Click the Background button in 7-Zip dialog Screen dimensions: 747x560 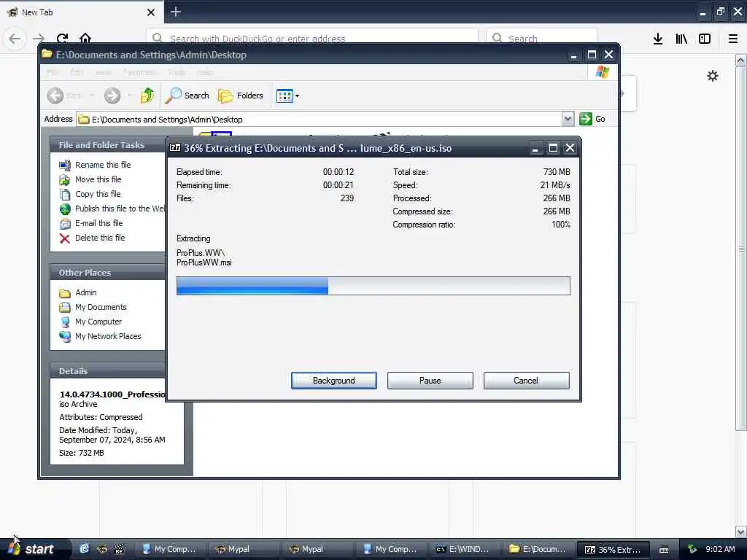point(333,381)
